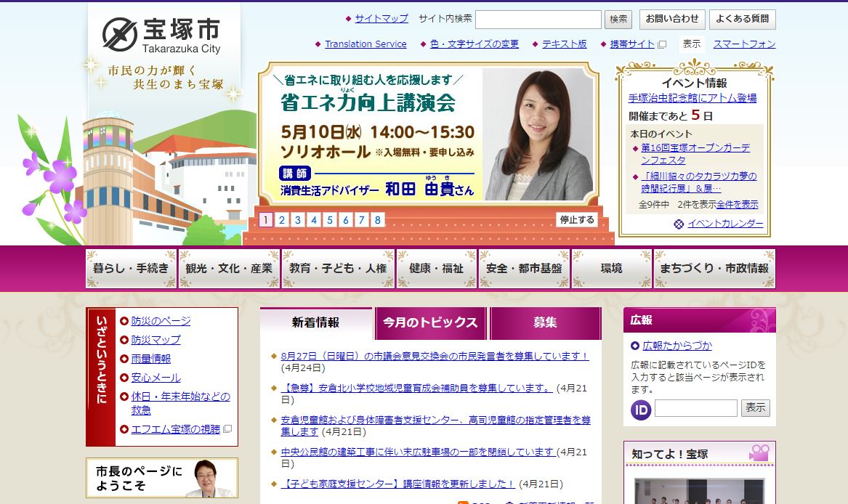Open the 健康・福祉 navigation menu
The width and height of the screenshot is (848, 504).
click(x=436, y=269)
